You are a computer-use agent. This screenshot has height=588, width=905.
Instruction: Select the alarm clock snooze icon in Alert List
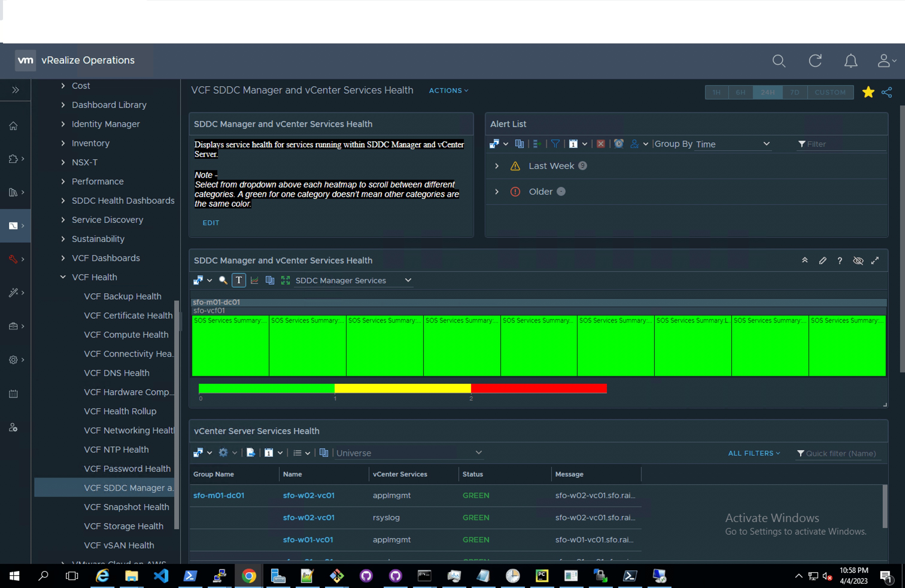click(x=619, y=144)
